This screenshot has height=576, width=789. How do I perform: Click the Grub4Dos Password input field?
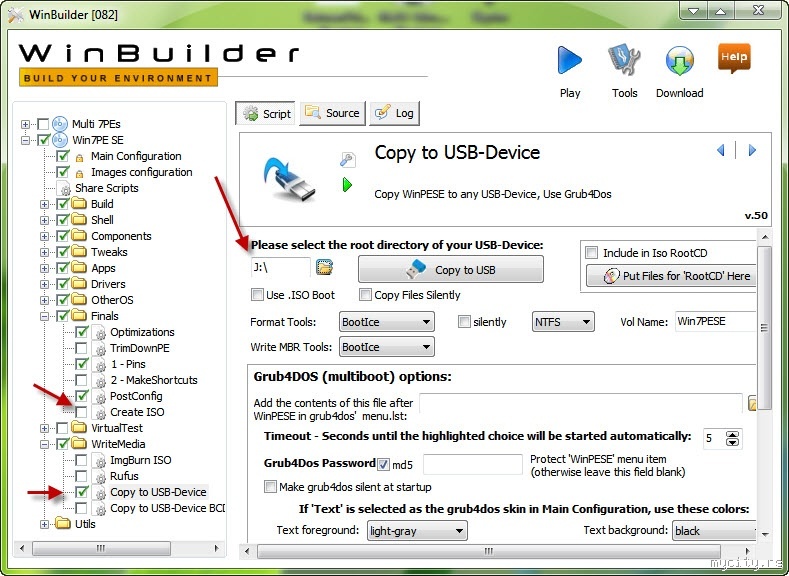[472, 464]
